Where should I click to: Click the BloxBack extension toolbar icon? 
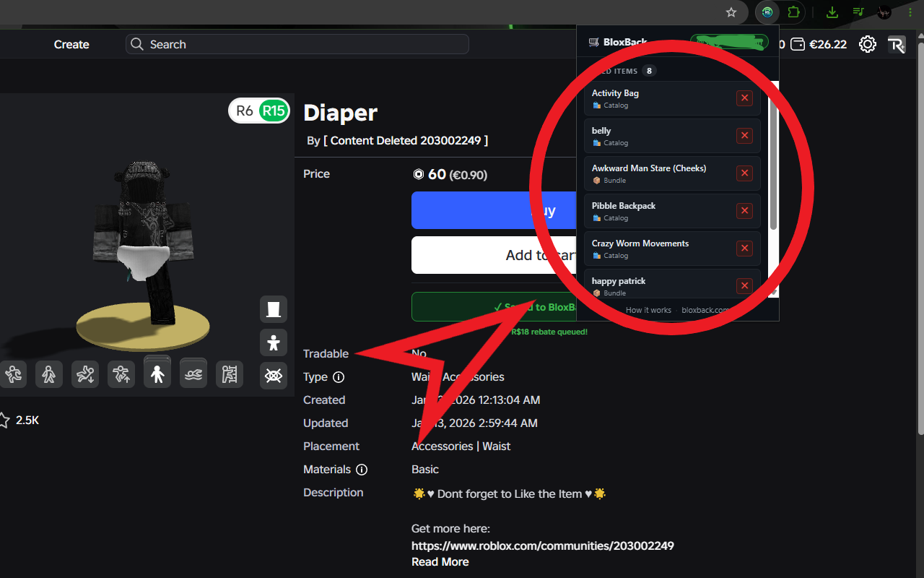tap(768, 12)
